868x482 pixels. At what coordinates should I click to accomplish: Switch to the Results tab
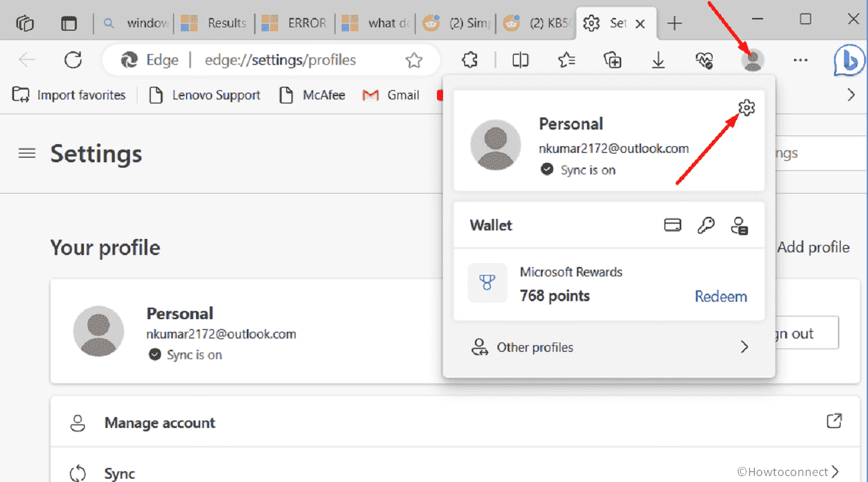[x=214, y=23]
